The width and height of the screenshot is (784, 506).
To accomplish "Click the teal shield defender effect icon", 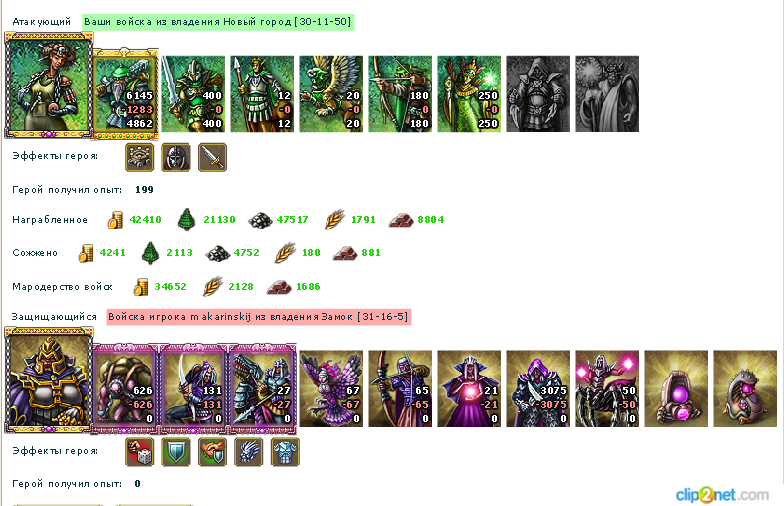I will click(176, 452).
